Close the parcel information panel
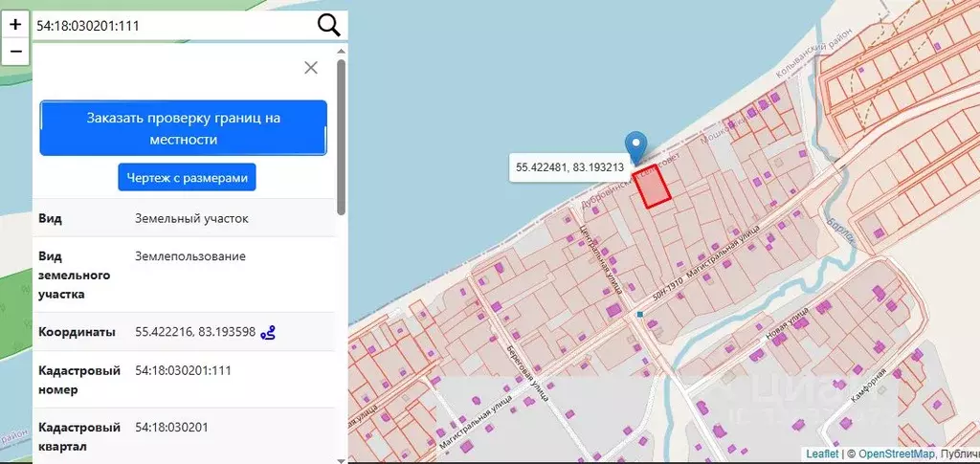Image resolution: width=980 pixels, height=464 pixels. pos(310,67)
